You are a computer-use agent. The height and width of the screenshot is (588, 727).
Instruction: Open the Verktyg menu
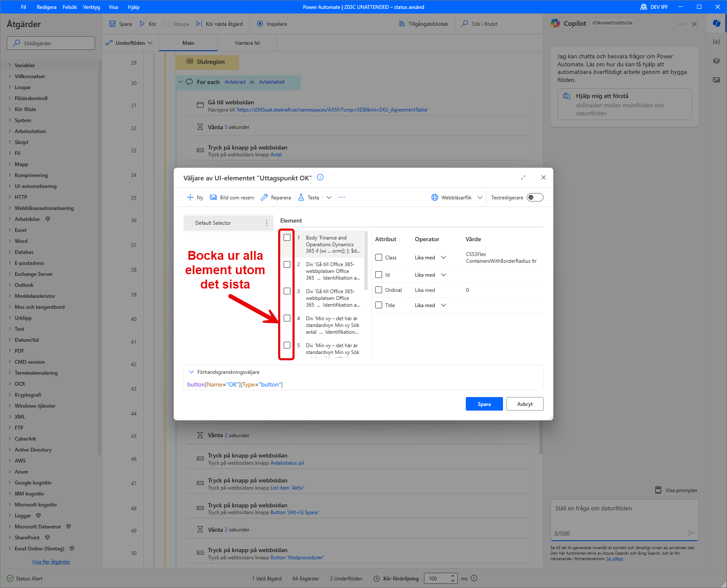click(x=91, y=7)
